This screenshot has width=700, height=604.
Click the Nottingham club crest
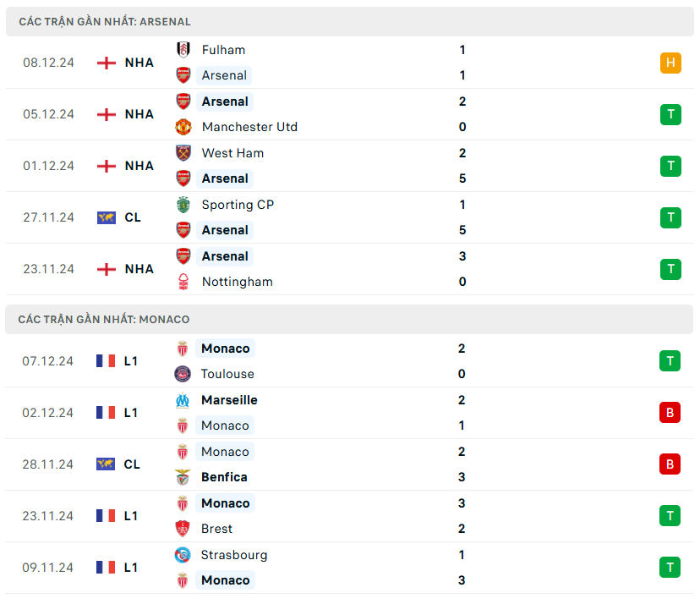click(183, 282)
